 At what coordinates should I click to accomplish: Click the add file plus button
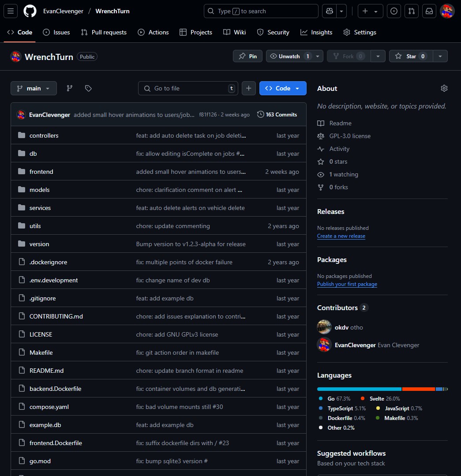coord(248,88)
